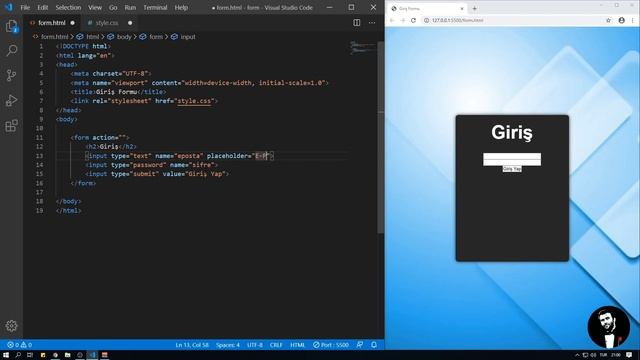Click the password field in the login form
This screenshot has width=640, height=360.
click(x=512, y=162)
